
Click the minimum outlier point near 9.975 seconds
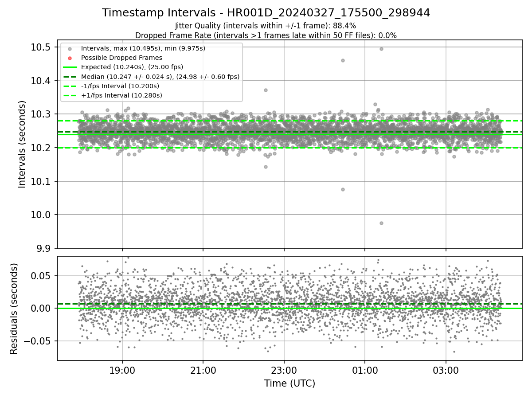pyautogui.click(x=381, y=223)
